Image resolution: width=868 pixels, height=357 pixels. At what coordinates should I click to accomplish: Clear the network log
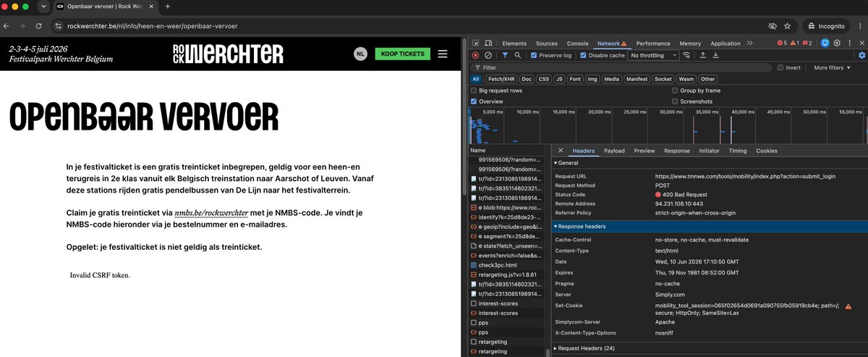click(488, 55)
